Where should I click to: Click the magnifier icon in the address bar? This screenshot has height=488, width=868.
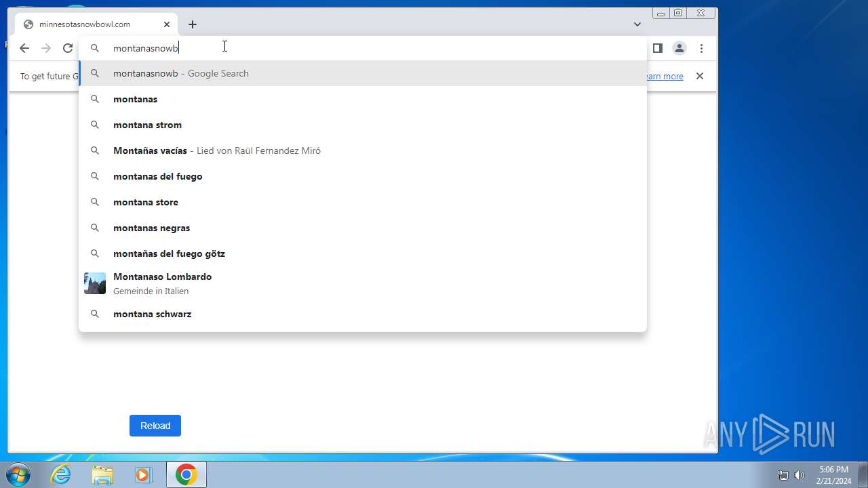tap(95, 48)
